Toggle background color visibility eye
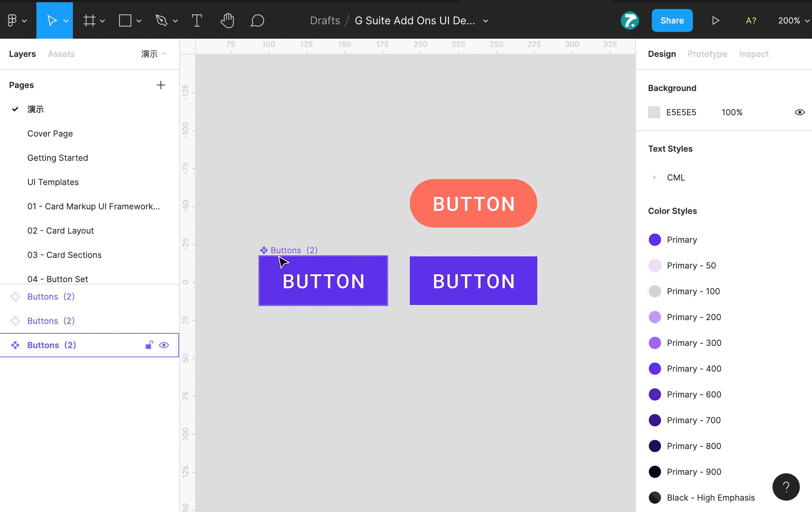 [799, 112]
